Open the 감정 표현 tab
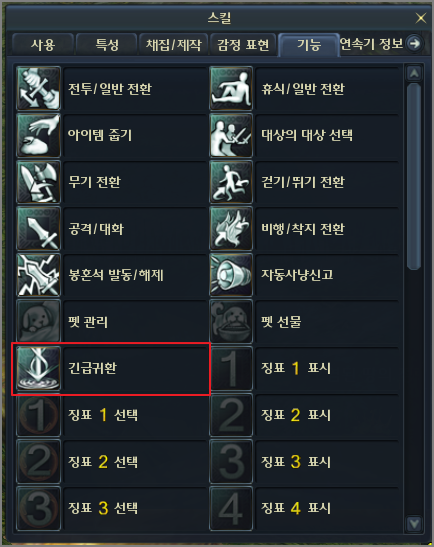 pyautogui.click(x=243, y=45)
